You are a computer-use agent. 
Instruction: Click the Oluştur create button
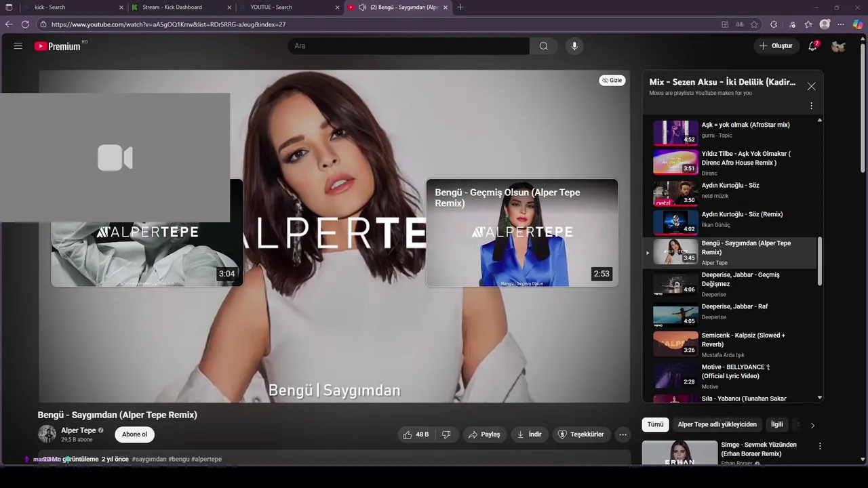tap(776, 46)
